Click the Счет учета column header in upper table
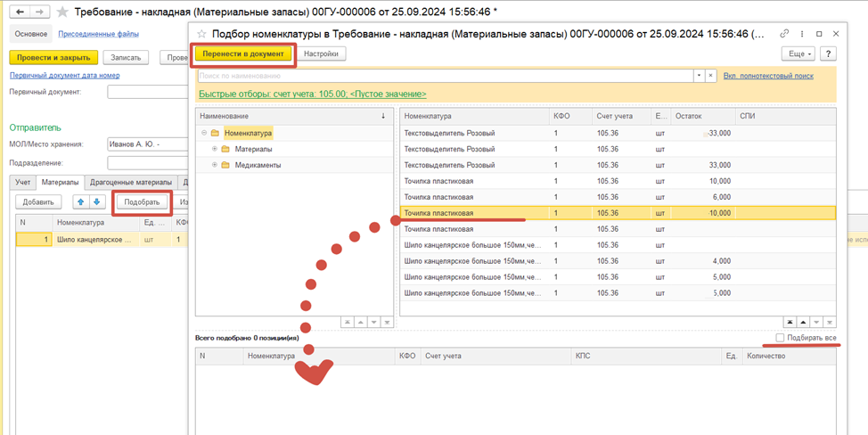This screenshot has height=435, width=868. click(621, 116)
